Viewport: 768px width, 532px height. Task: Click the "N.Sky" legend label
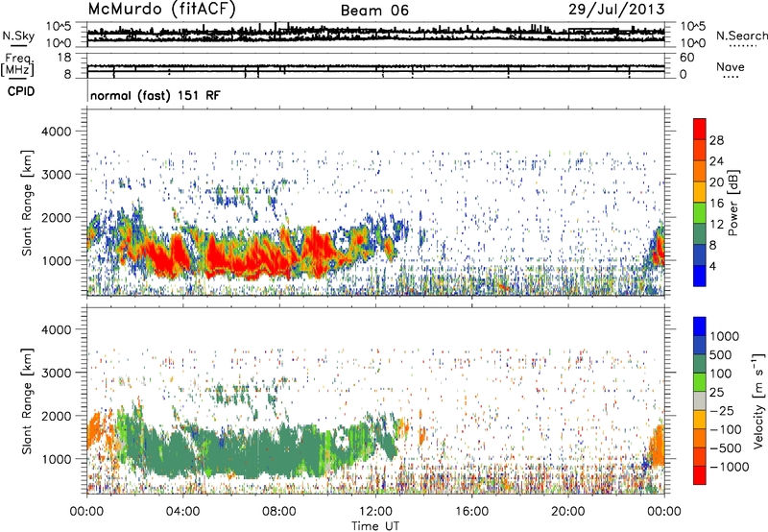click(x=18, y=36)
